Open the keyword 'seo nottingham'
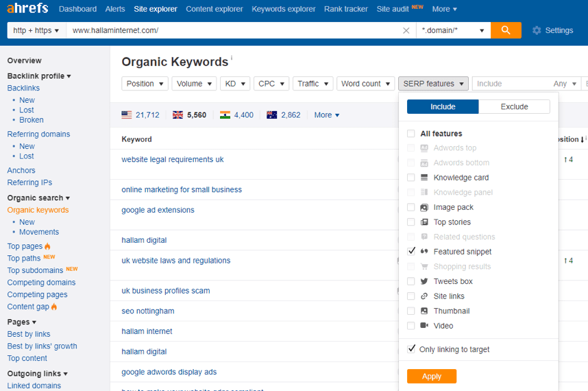 coord(148,311)
